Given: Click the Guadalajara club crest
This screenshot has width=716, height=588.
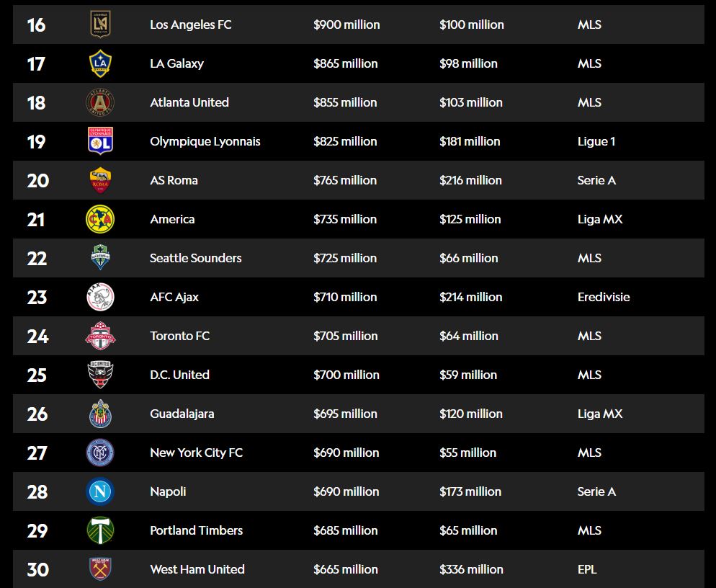Looking at the screenshot, I should (x=100, y=414).
